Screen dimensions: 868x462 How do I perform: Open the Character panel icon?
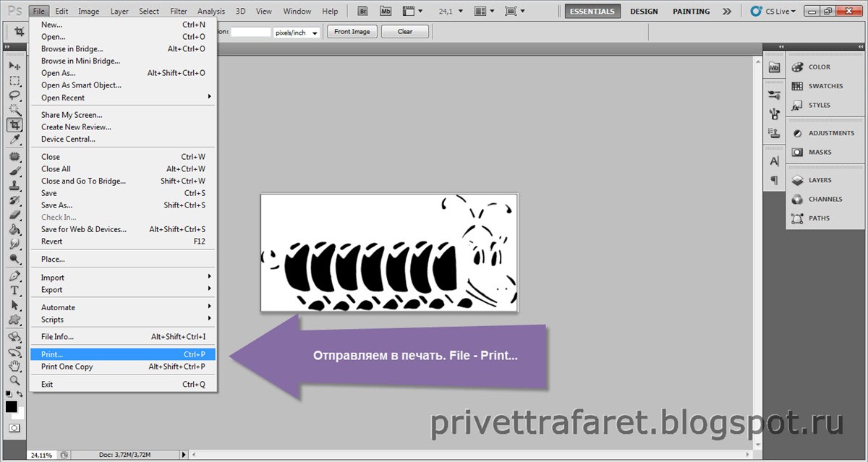774,161
